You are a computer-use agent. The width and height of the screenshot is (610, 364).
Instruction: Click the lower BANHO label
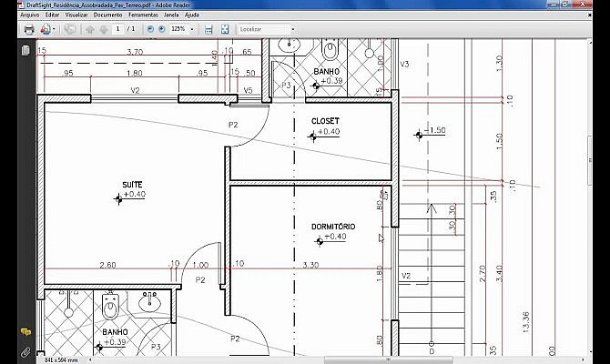coord(115,332)
